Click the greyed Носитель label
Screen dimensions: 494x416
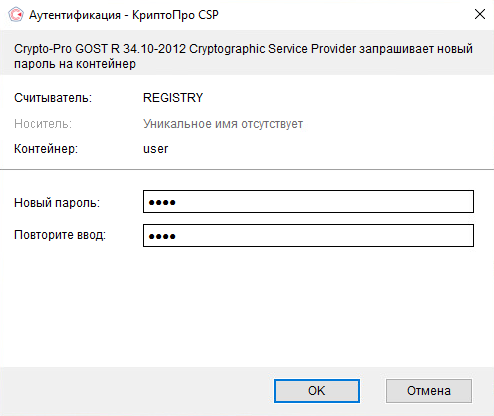tap(43, 124)
